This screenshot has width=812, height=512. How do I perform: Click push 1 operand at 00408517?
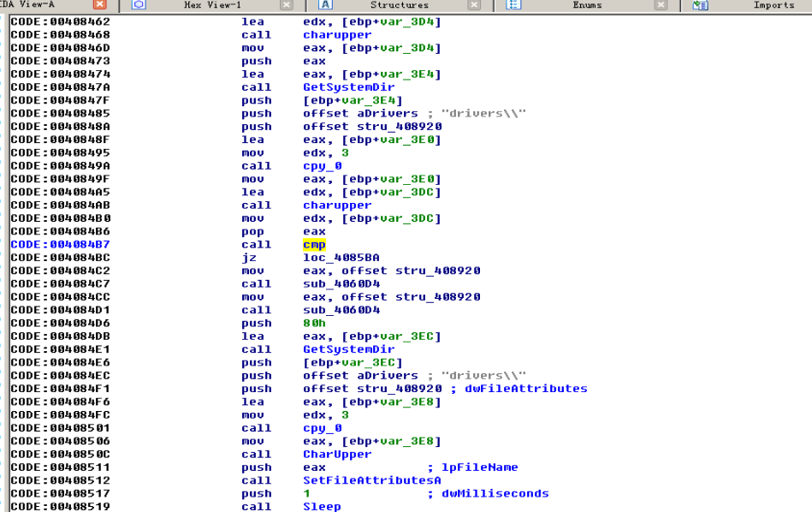[306, 493]
